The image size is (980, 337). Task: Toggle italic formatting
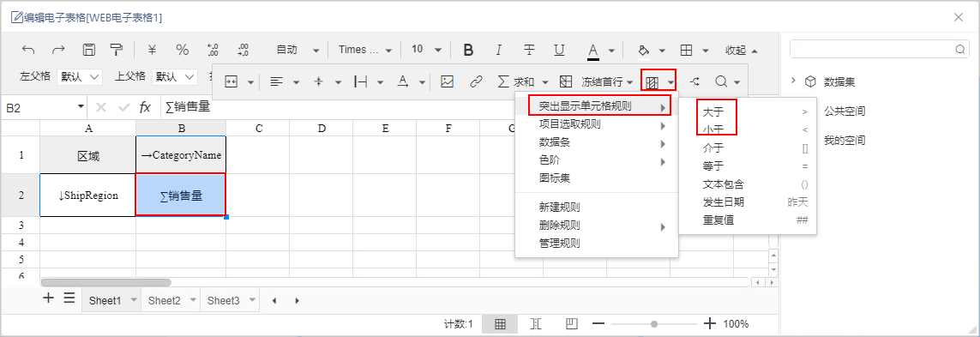click(x=498, y=50)
